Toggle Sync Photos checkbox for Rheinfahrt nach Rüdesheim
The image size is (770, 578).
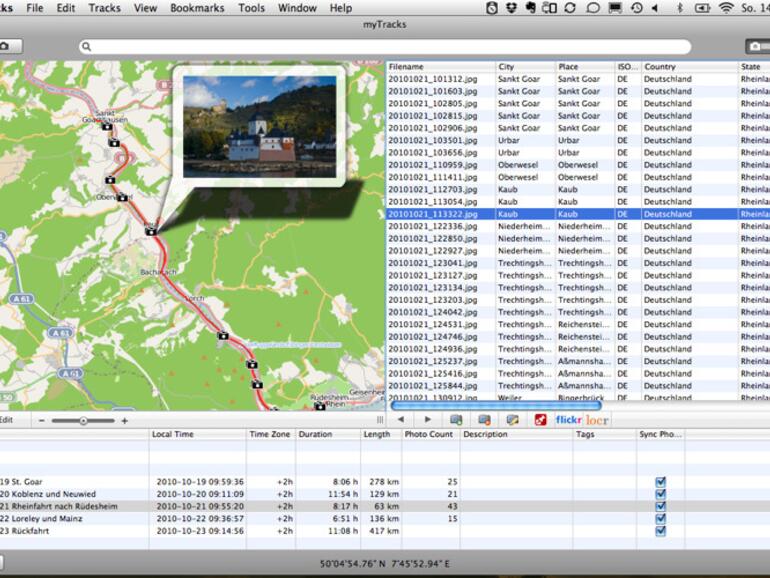click(660, 506)
